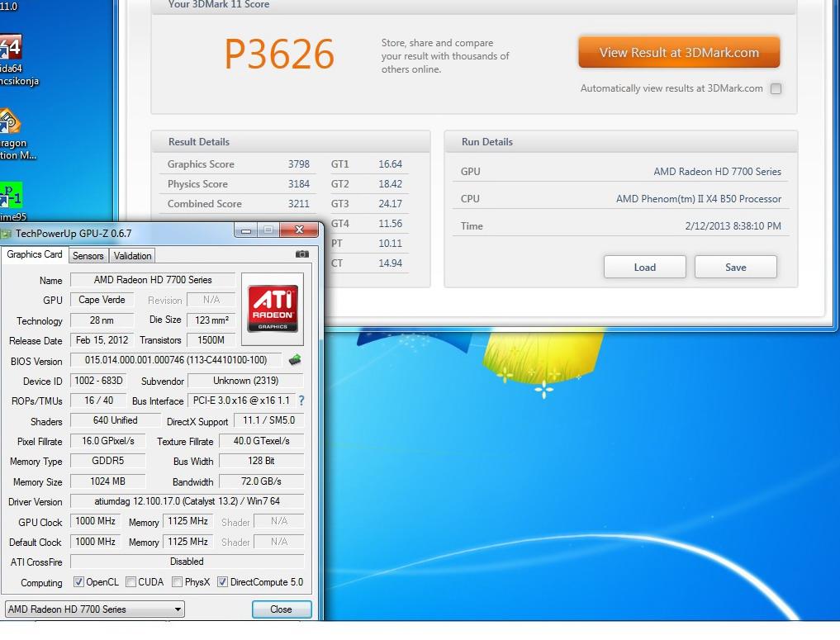Open the prime95 desktop shortcut icon
This screenshot has height=640, width=840.
11,196
